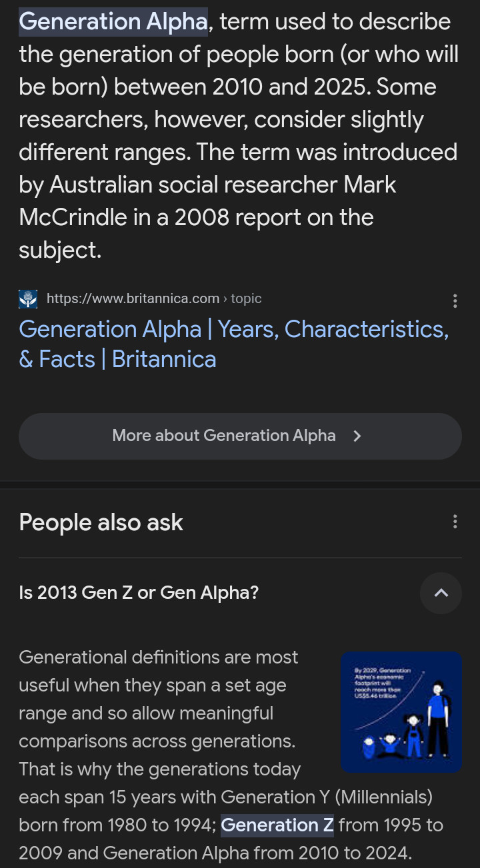Click the Generational definitions answer paragraph

[159, 713]
